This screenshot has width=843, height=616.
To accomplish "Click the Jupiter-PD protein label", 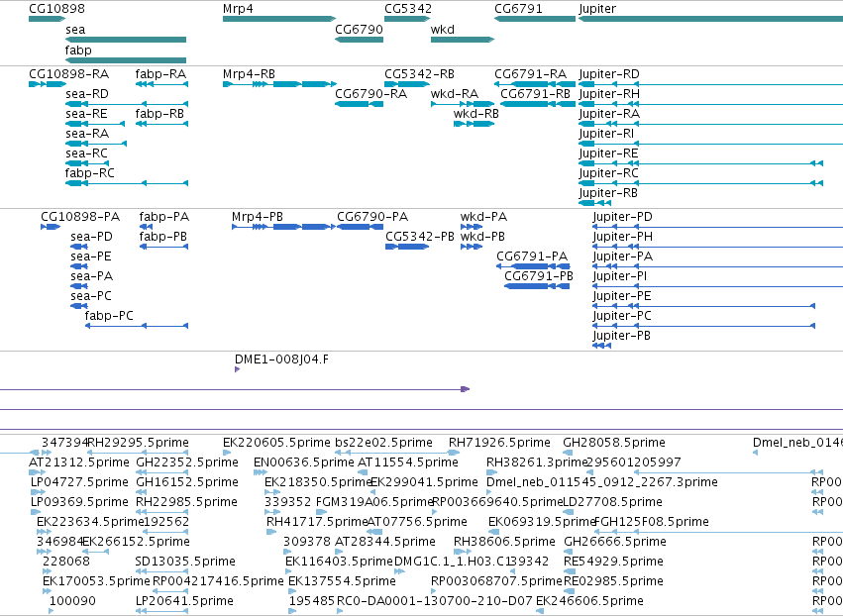I will [622, 217].
